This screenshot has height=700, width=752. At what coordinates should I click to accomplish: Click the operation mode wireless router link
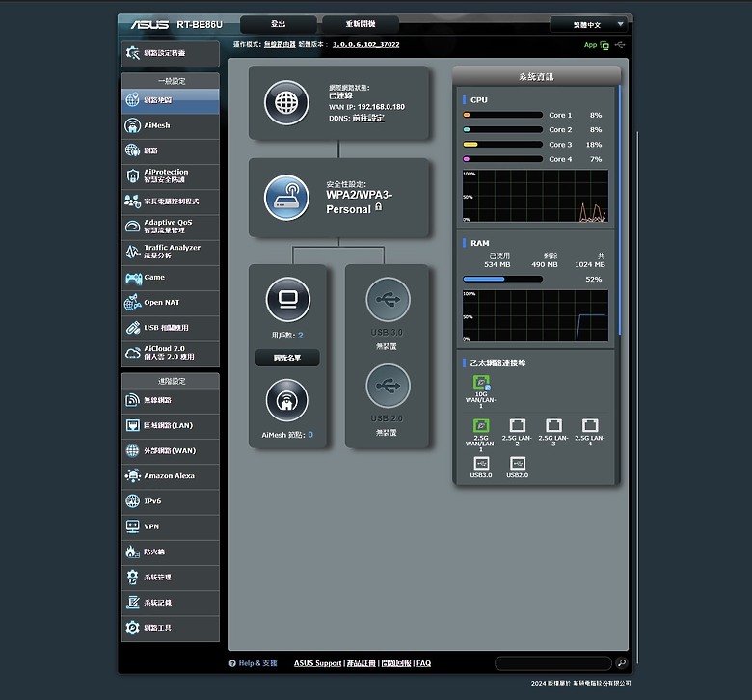click(280, 45)
